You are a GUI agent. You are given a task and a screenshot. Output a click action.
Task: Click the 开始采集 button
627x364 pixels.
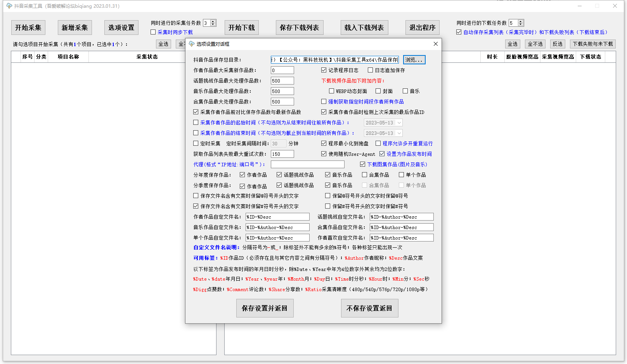(28, 27)
